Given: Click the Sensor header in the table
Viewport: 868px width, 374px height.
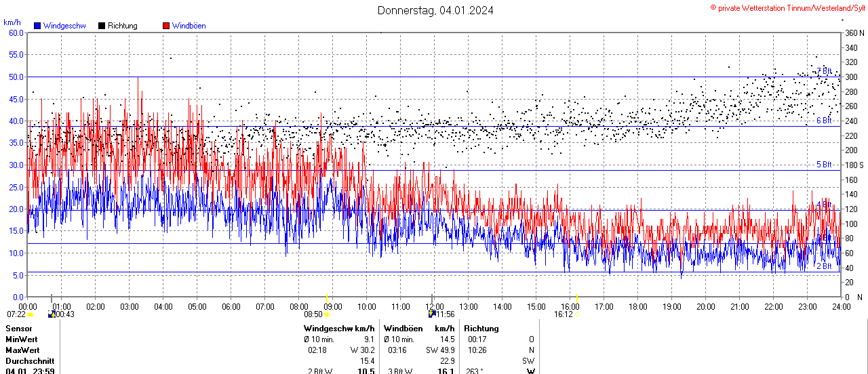Looking at the screenshot, I should tap(18, 329).
